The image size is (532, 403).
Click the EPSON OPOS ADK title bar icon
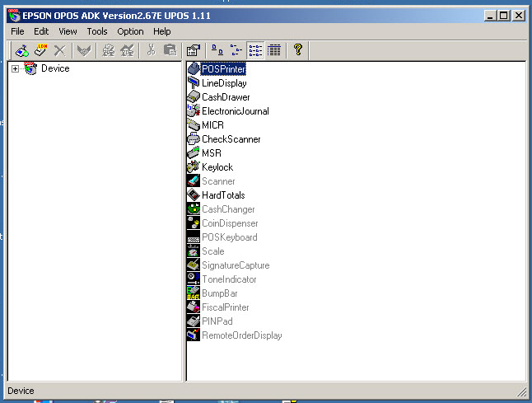tap(14, 16)
